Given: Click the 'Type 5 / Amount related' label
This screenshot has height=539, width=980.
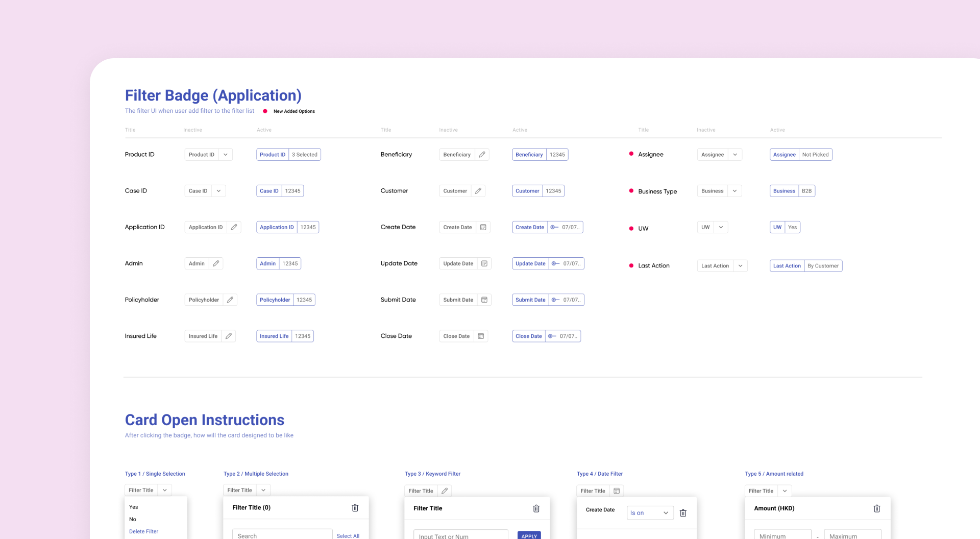Looking at the screenshot, I should click(x=774, y=474).
